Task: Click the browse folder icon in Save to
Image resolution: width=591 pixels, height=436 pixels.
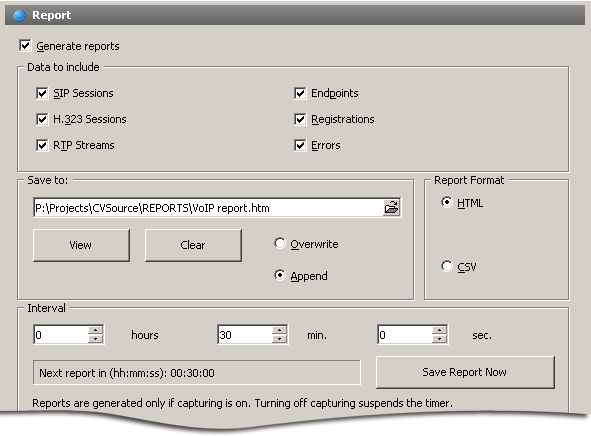Action: 391,207
